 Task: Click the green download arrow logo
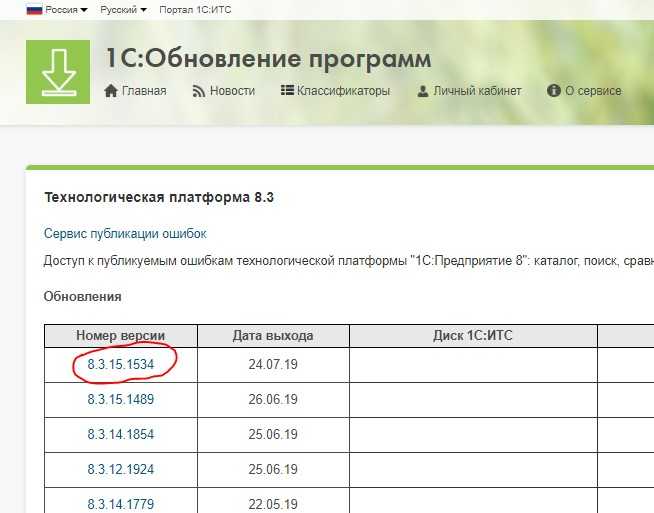tap(58, 72)
